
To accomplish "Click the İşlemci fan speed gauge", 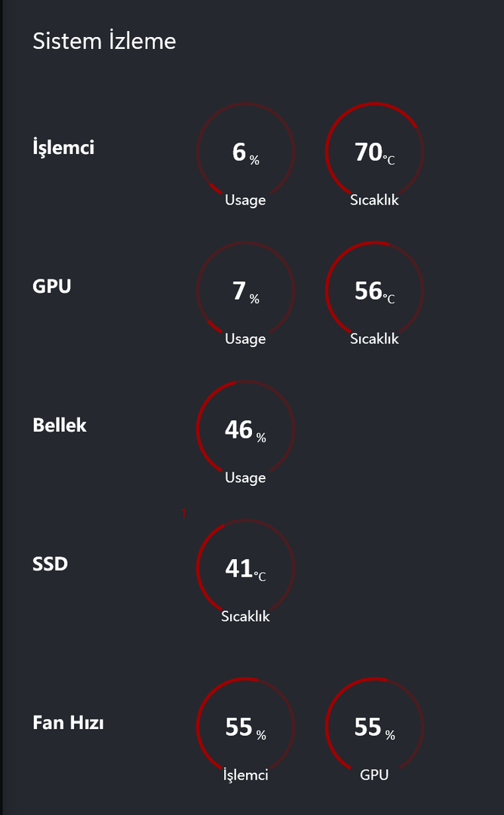I will click(x=245, y=727).
